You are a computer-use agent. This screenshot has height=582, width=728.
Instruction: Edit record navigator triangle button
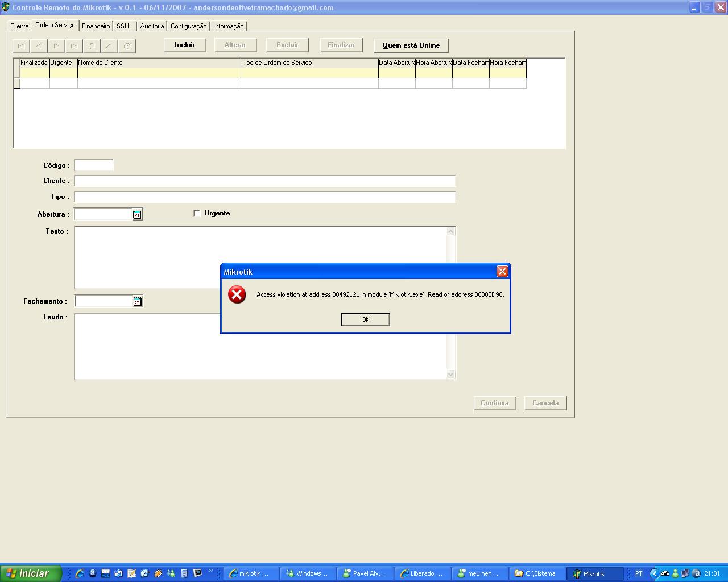[109, 45]
